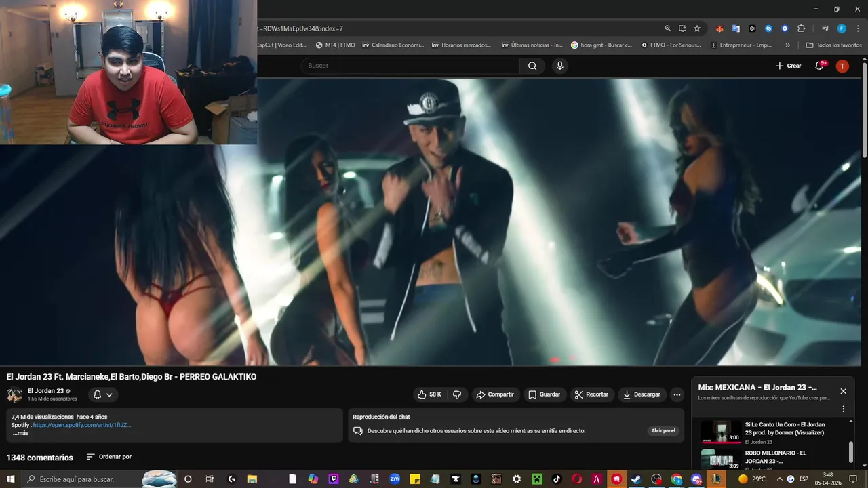Click the Compartir share button
This screenshot has width=868, height=488.
point(495,394)
